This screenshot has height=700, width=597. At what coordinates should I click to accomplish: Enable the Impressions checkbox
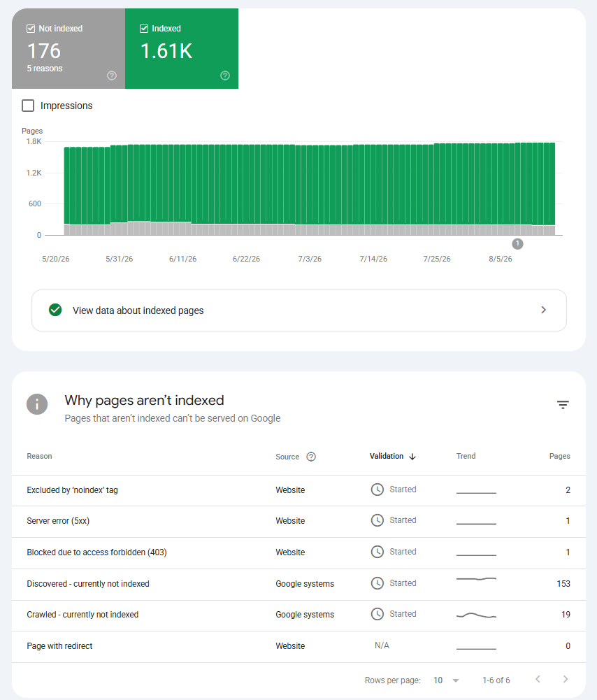point(28,106)
